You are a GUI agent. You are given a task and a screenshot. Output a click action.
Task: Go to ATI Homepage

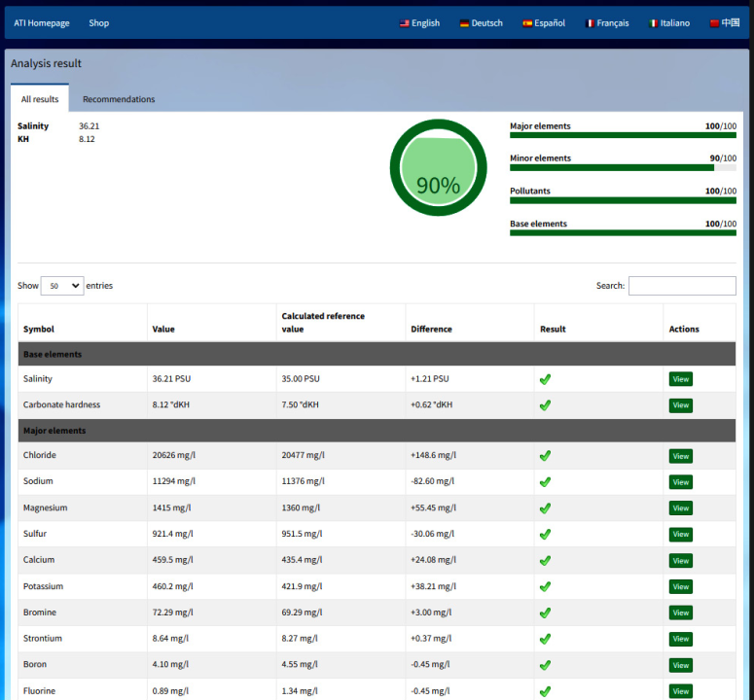[42, 23]
